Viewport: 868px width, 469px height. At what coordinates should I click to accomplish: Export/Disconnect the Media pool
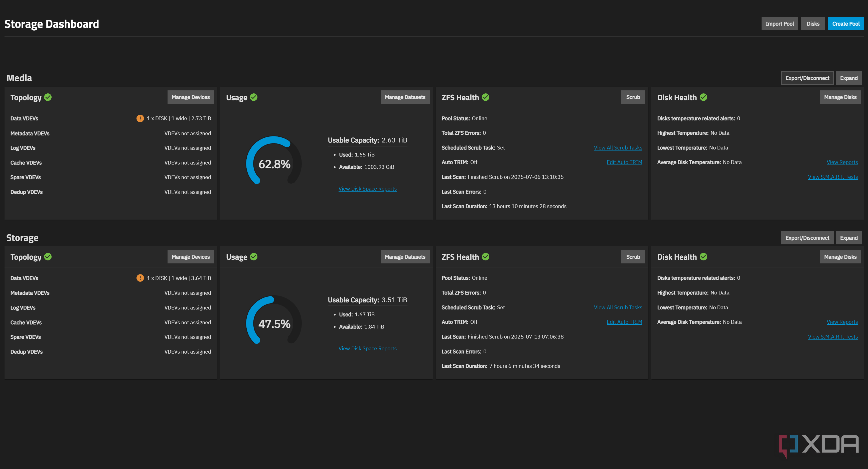(807, 78)
